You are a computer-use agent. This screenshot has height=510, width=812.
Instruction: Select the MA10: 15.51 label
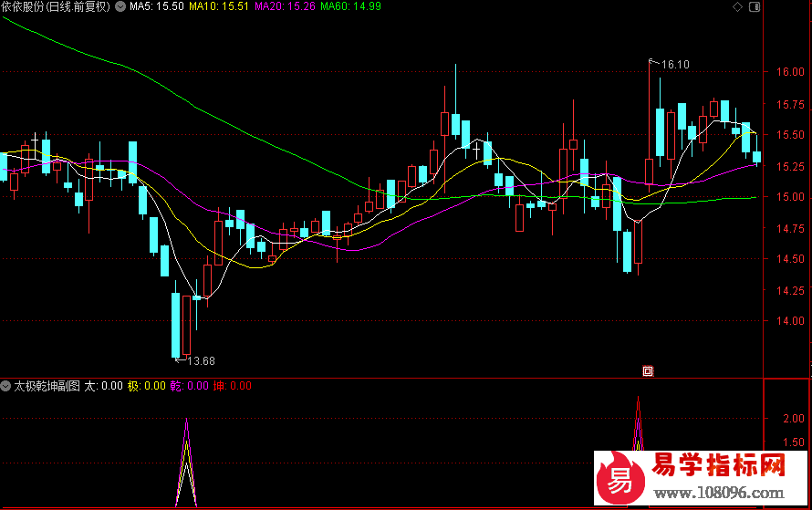coord(219,6)
